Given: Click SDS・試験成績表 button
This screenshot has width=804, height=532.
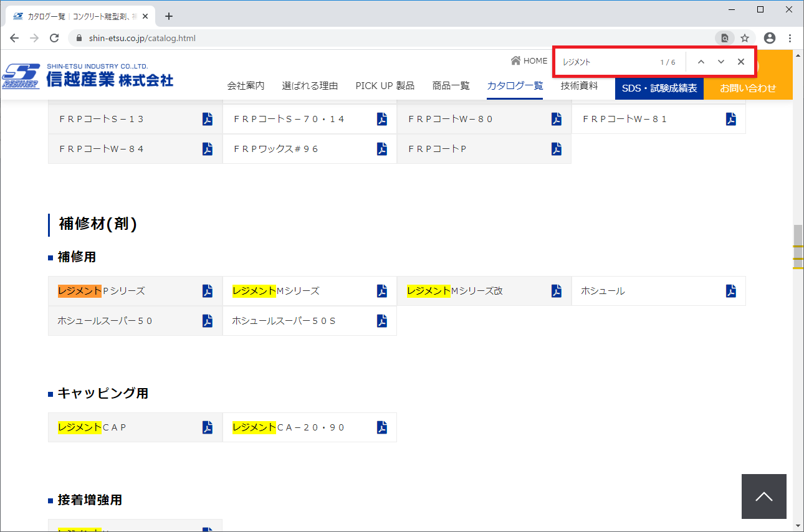Looking at the screenshot, I should (x=659, y=88).
